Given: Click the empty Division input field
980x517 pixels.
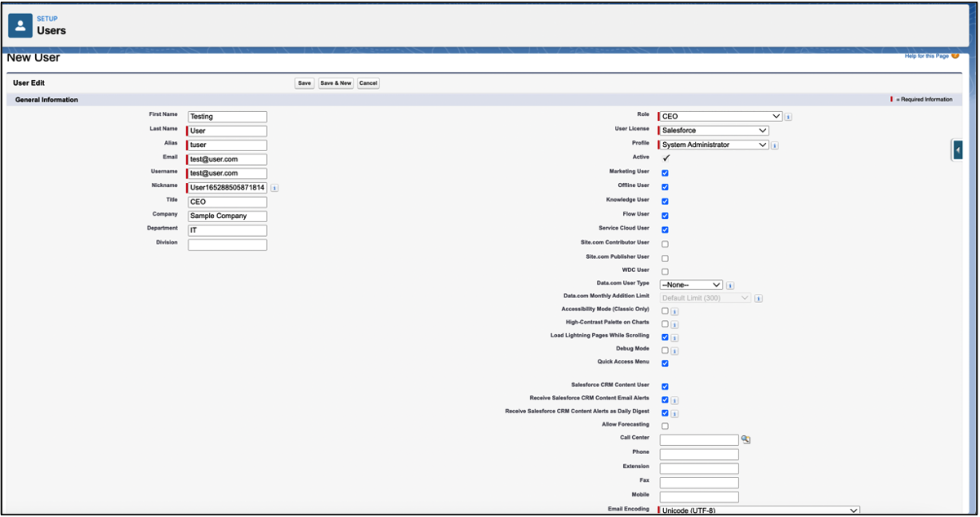Looking at the screenshot, I should tap(227, 244).
